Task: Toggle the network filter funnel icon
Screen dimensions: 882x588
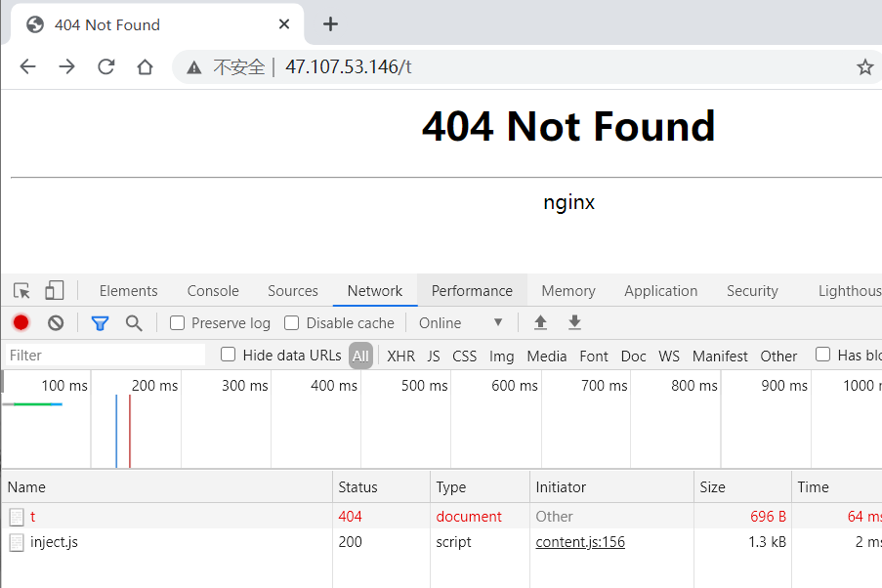Action: click(x=101, y=323)
